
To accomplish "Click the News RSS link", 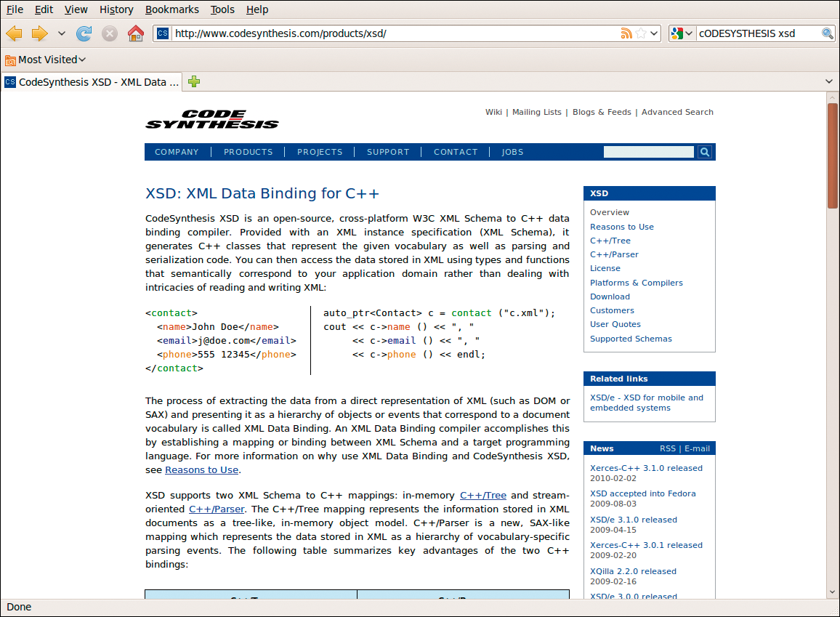I will 668,449.
